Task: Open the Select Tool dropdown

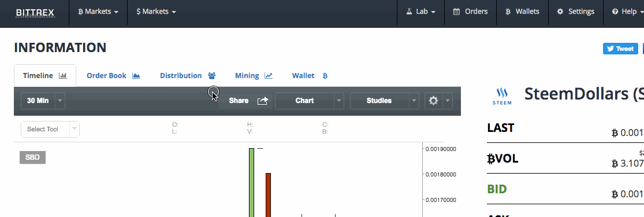Action: [50, 129]
